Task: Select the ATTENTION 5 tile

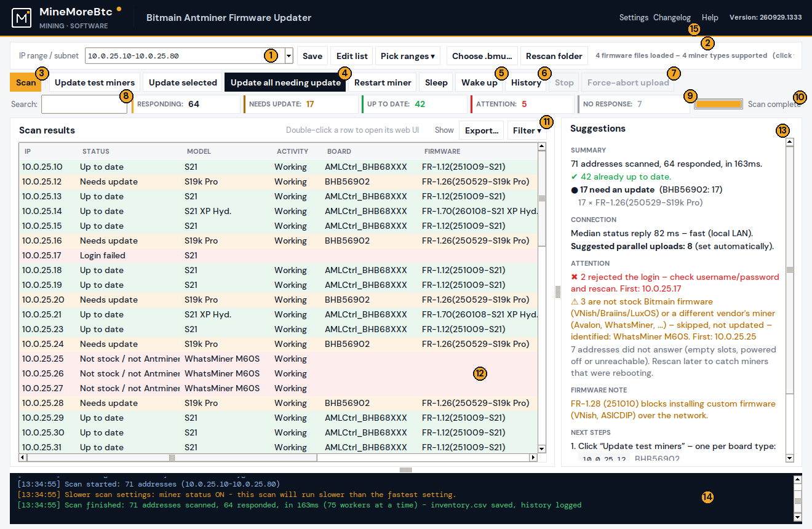Action: tap(522, 104)
